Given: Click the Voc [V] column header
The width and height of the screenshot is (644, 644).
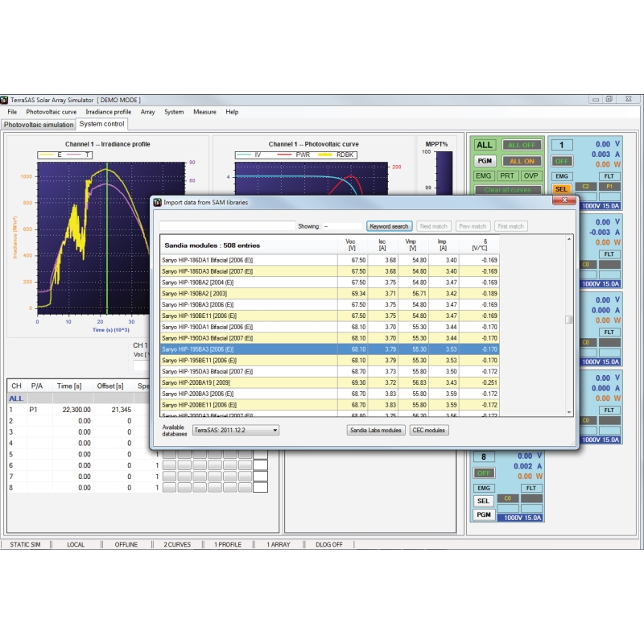Looking at the screenshot, I should coord(352,245).
